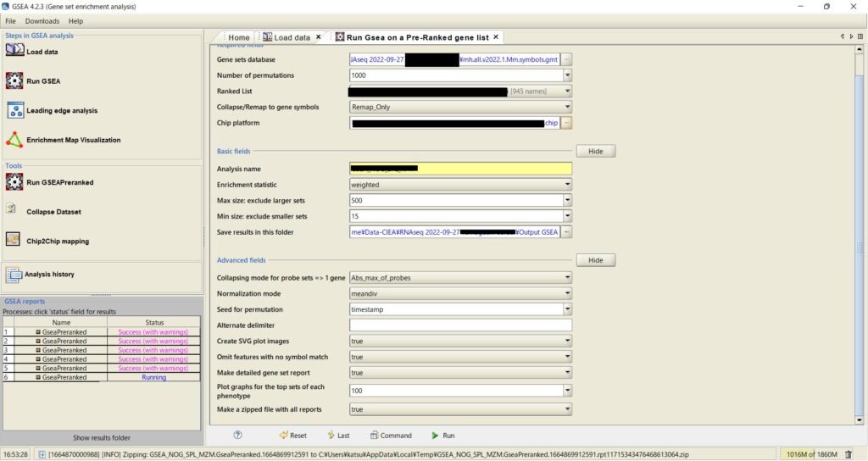Open Chip2Chip mapping tool icon
The height and width of the screenshot is (461, 868).
tap(14, 239)
